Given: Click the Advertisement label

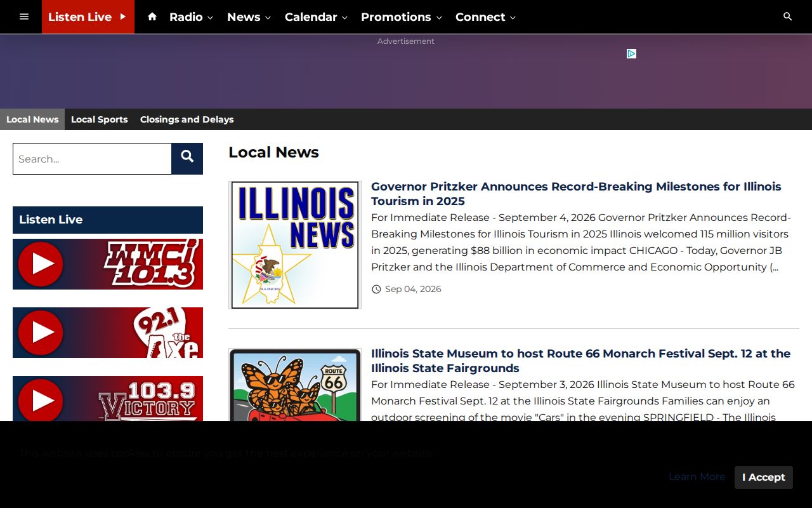Looking at the screenshot, I should point(406,41).
